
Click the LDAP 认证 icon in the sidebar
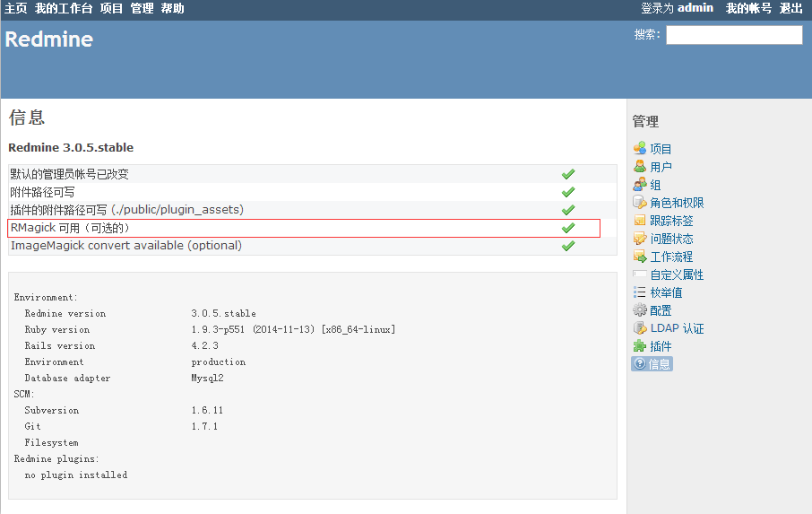click(640, 328)
